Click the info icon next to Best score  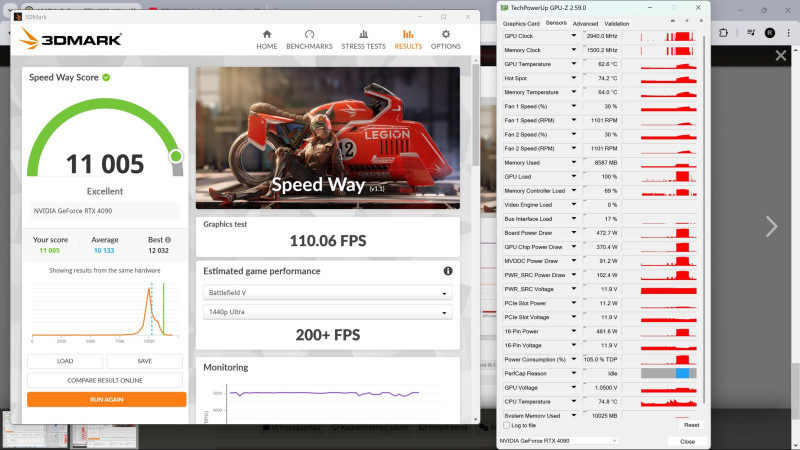tap(168, 240)
